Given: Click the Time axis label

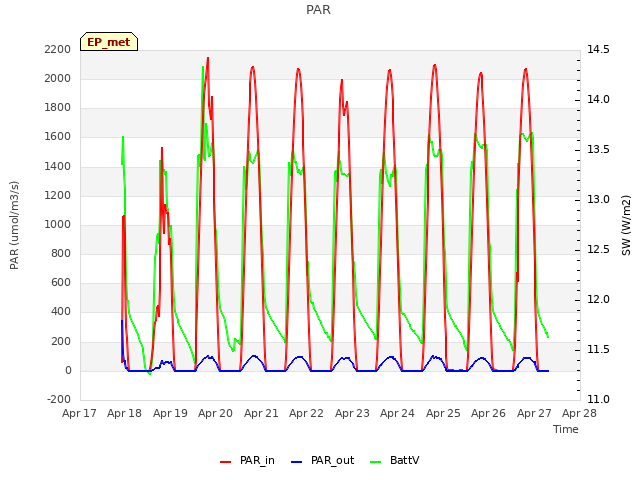Looking at the screenshot, I should click(566, 429).
